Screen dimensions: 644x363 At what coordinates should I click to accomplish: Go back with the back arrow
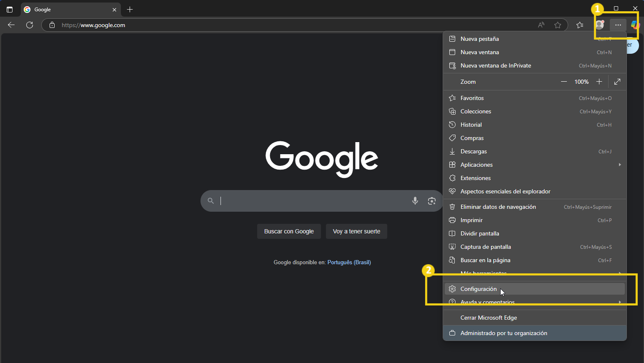point(11,25)
